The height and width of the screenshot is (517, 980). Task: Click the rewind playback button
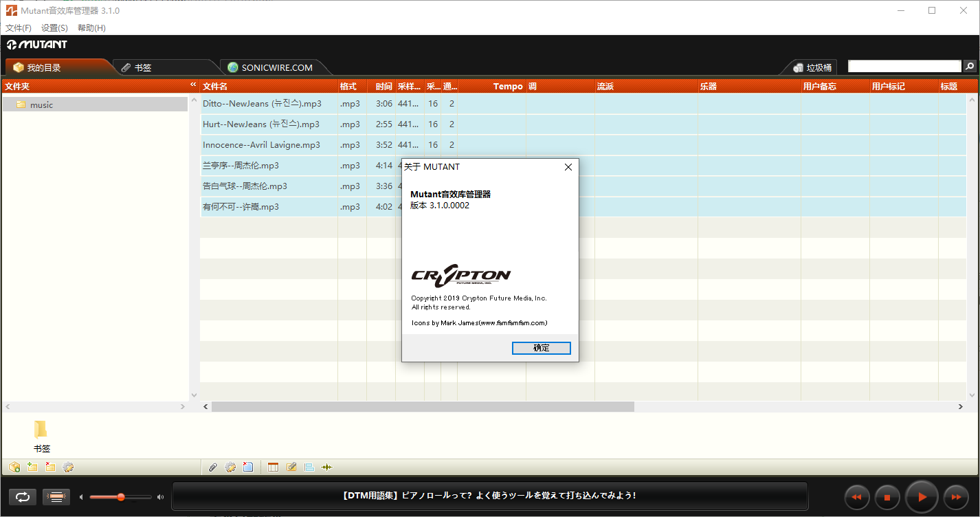point(856,496)
